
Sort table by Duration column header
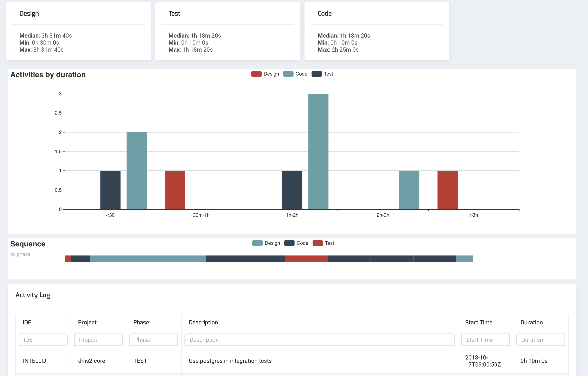(x=531, y=322)
